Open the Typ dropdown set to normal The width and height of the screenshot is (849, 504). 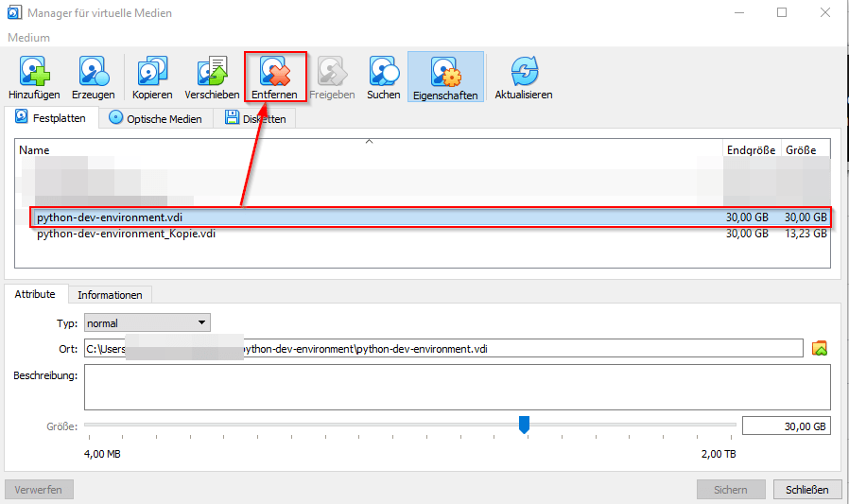[147, 323]
